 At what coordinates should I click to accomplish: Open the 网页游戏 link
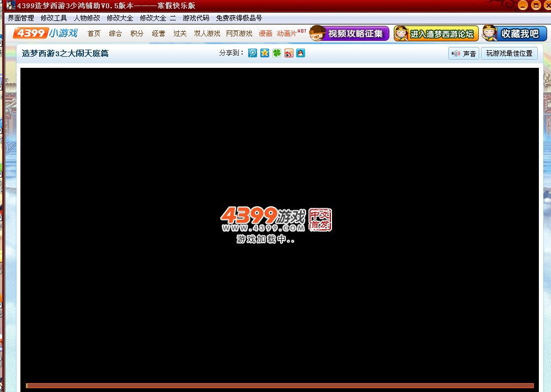coord(239,34)
